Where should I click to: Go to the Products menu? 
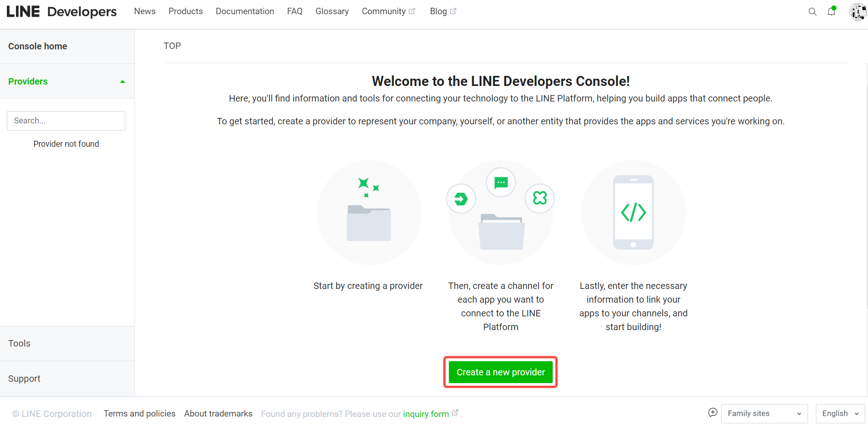(x=185, y=11)
